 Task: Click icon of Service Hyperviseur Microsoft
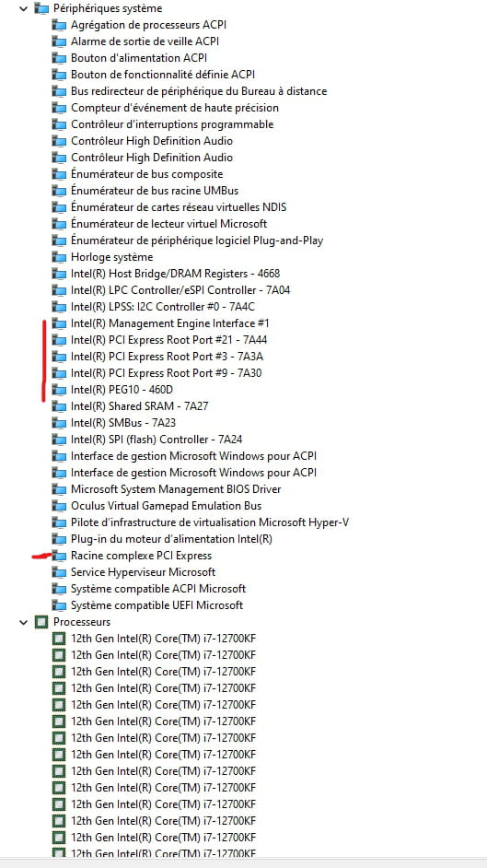[59, 572]
